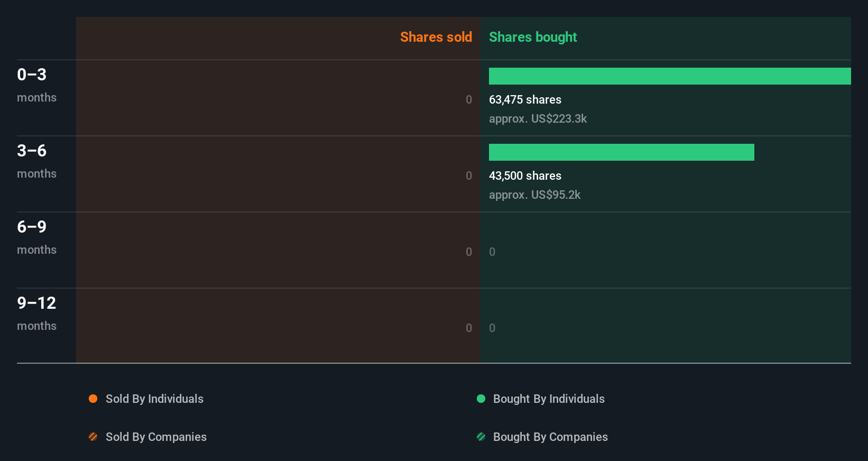Viewport: 868px width, 461px height.
Task: Click the Shares bought column header
Action: point(532,37)
